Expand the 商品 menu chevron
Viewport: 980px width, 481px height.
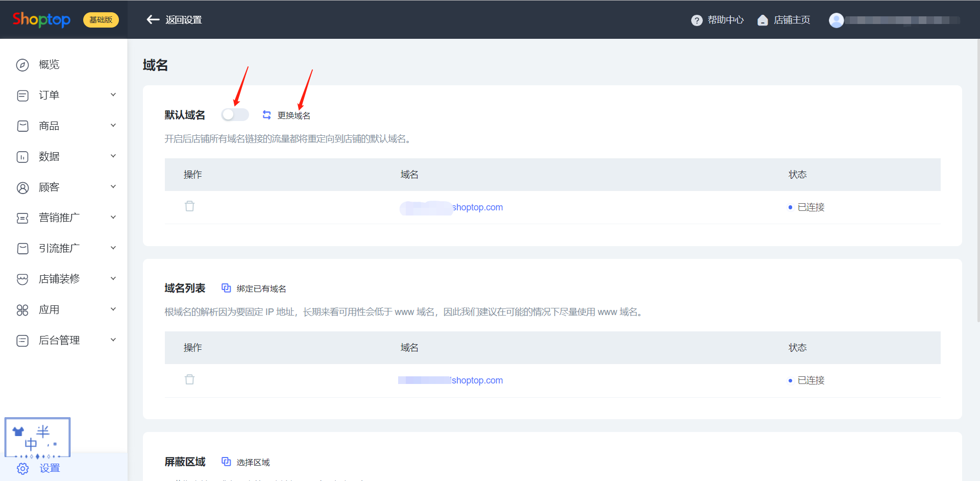(x=113, y=126)
